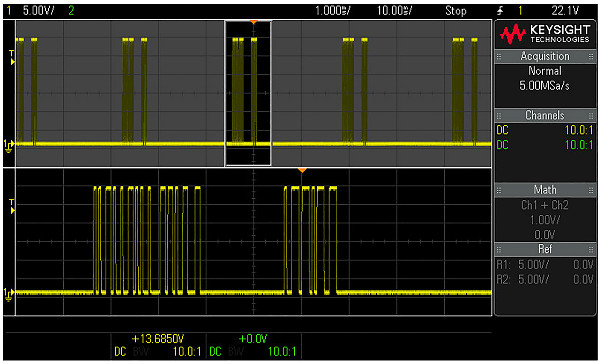Click the white zoom window box in the upper overview
The height and width of the screenshot is (364, 601).
coord(248,93)
